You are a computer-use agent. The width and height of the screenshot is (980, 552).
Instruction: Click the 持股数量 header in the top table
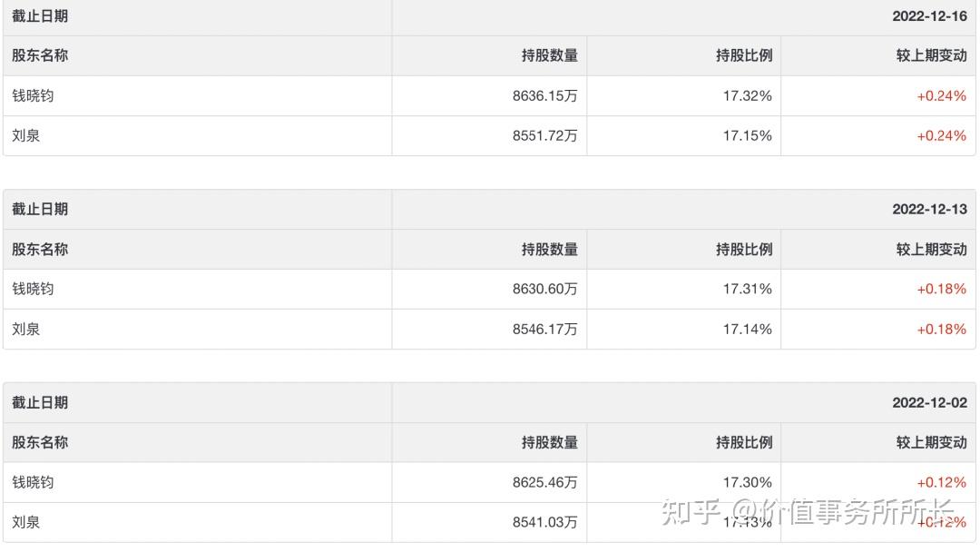549,55
